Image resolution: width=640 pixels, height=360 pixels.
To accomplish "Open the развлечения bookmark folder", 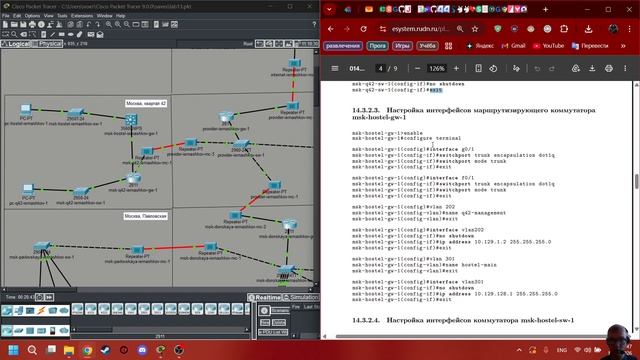I will (343, 46).
